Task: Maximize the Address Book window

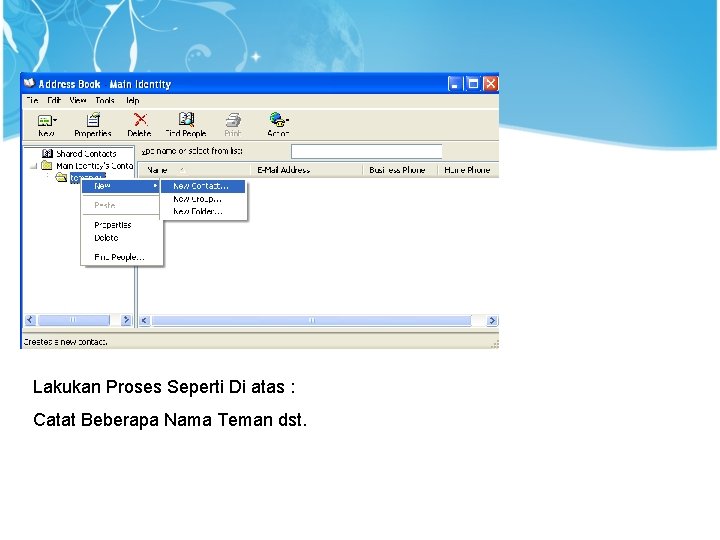Action: point(472,84)
